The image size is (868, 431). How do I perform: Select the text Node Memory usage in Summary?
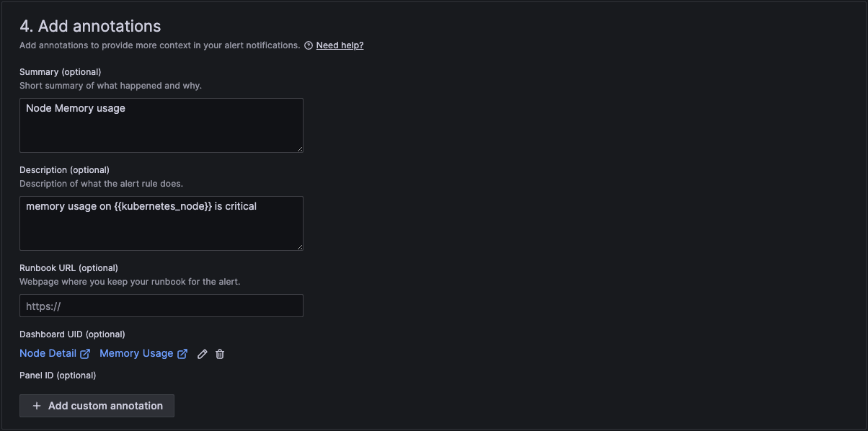pos(75,107)
